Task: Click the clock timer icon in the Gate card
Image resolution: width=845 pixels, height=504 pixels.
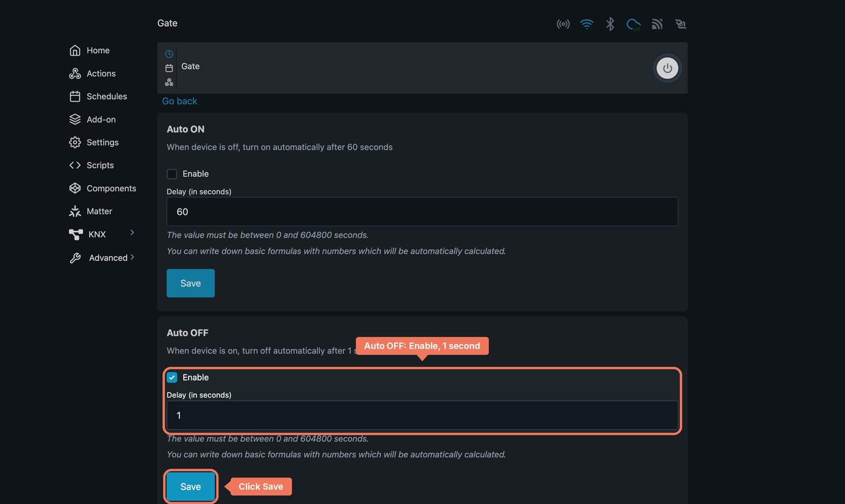Action: point(169,54)
